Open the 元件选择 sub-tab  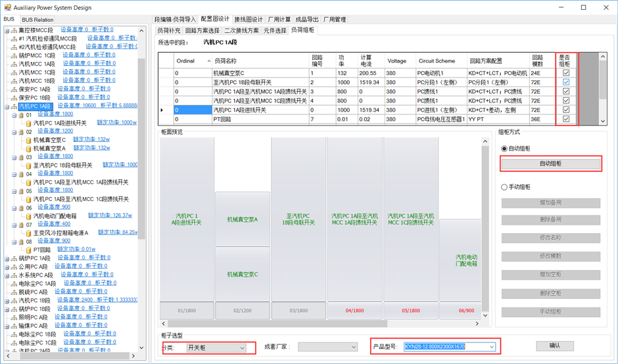tap(275, 30)
